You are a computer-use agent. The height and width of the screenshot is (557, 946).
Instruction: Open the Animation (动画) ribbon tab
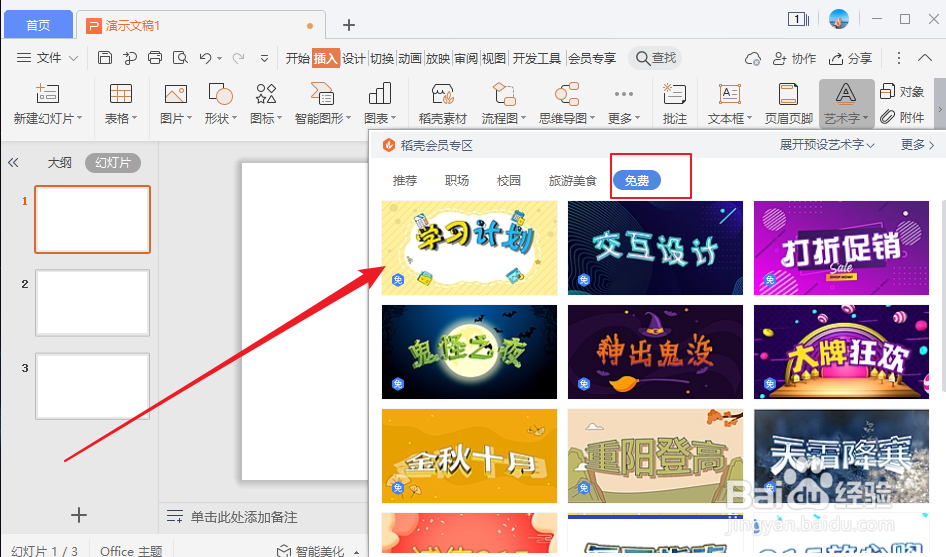coord(410,58)
